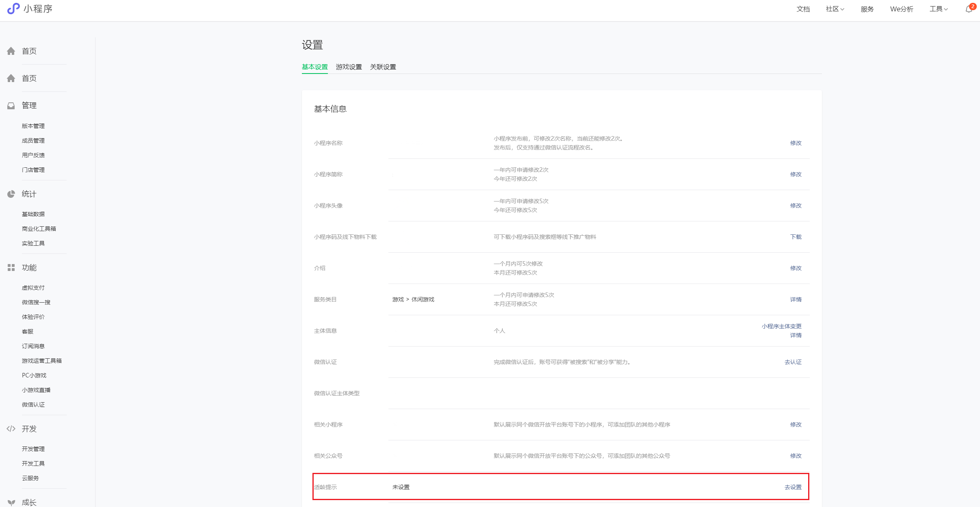
Task: Expand the 社区 dropdown menu
Action: pyautogui.click(x=835, y=9)
